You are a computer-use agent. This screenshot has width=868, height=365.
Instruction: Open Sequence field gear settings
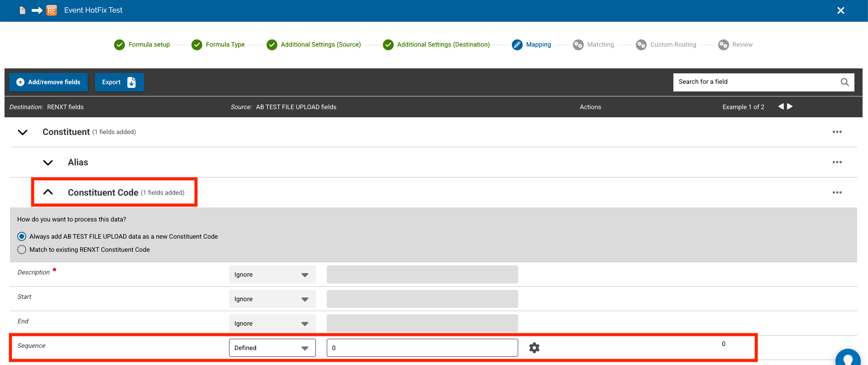pos(534,348)
